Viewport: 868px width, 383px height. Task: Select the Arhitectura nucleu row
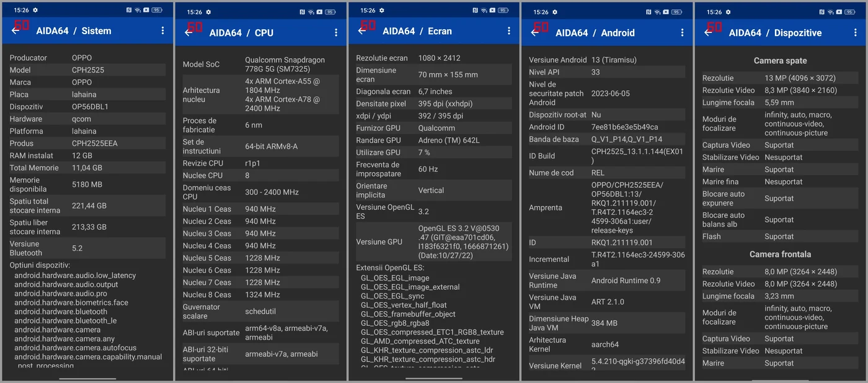260,94
